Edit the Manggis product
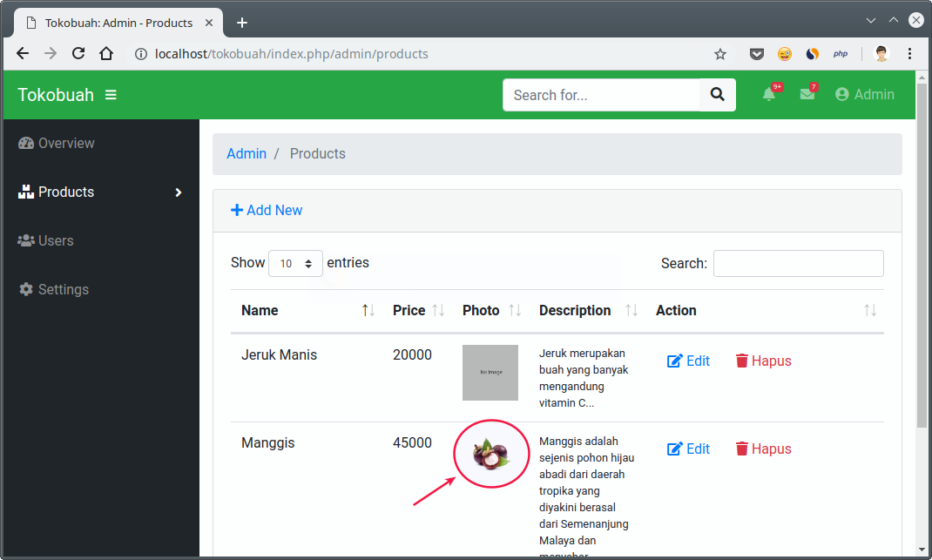Image resolution: width=932 pixels, height=560 pixels. tap(688, 449)
